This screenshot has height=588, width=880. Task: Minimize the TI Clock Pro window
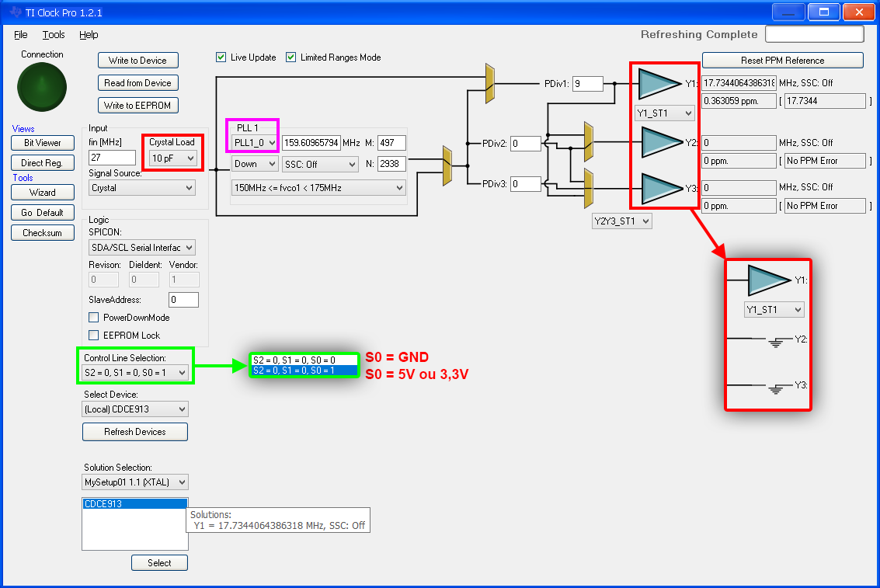[x=788, y=12]
